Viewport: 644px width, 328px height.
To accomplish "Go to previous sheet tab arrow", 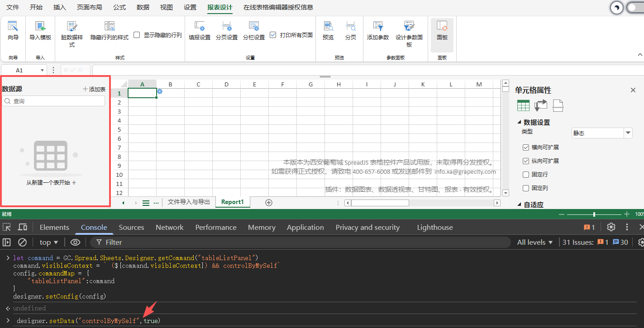I will point(123,203).
